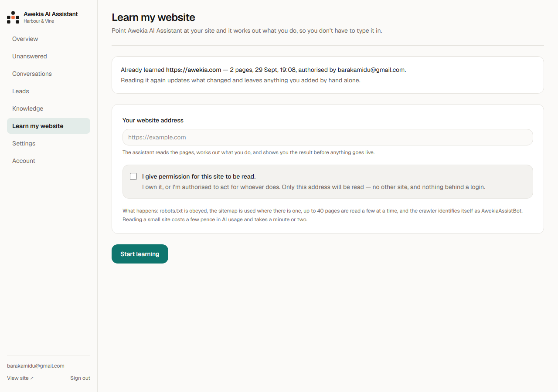Image resolution: width=558 pixels, height=392 pixels.
Task: Click the 'Your website address' label
Action: pyautogui.click(x=153, y=120)
